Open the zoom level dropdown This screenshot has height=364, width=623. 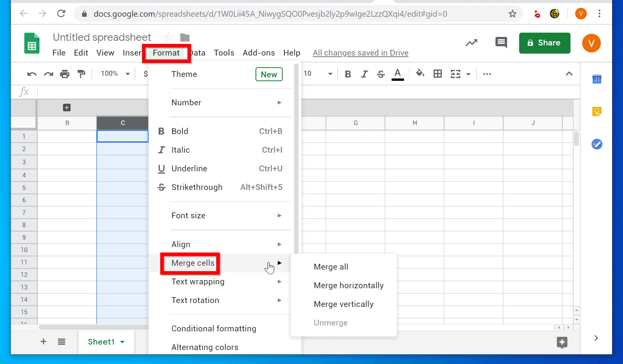pyautogui.click(x=114, y=73)
